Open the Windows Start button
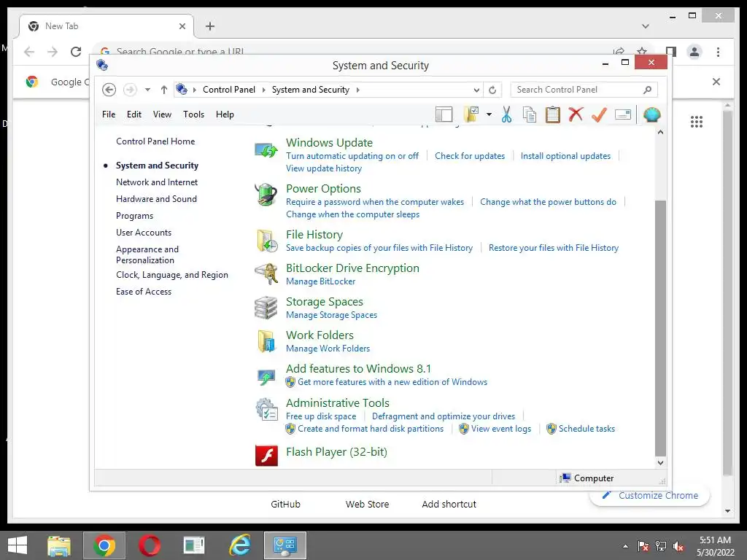The image size is (747, 560). 18,545
